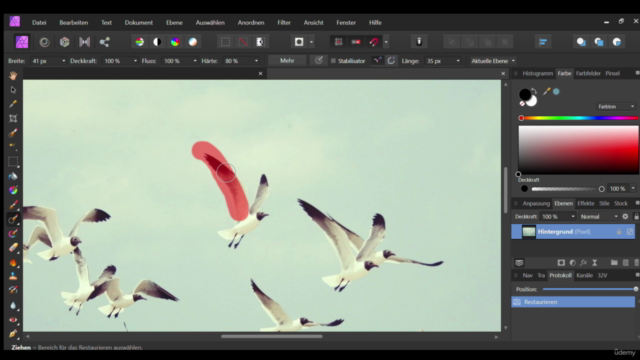640x360 pixels.
Task: Select the Paint Brush tool
Action: [13, 205]
